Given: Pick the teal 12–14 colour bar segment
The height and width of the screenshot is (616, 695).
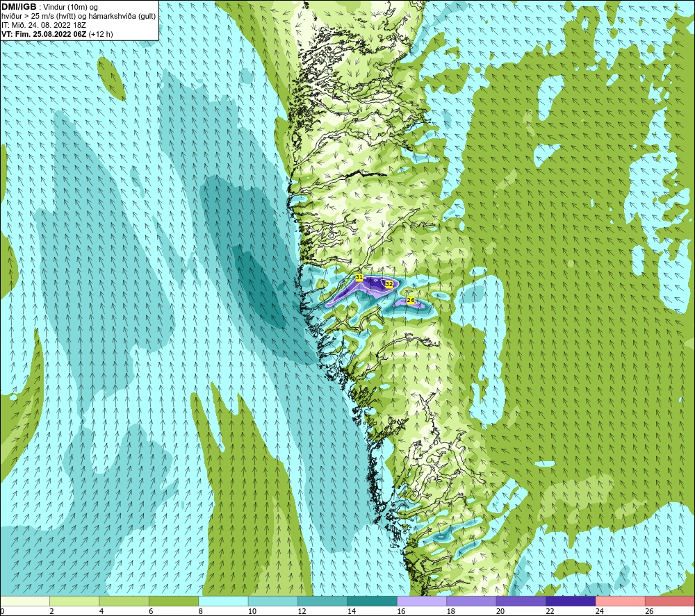Looking at the screenshot, I should point(322,601).
